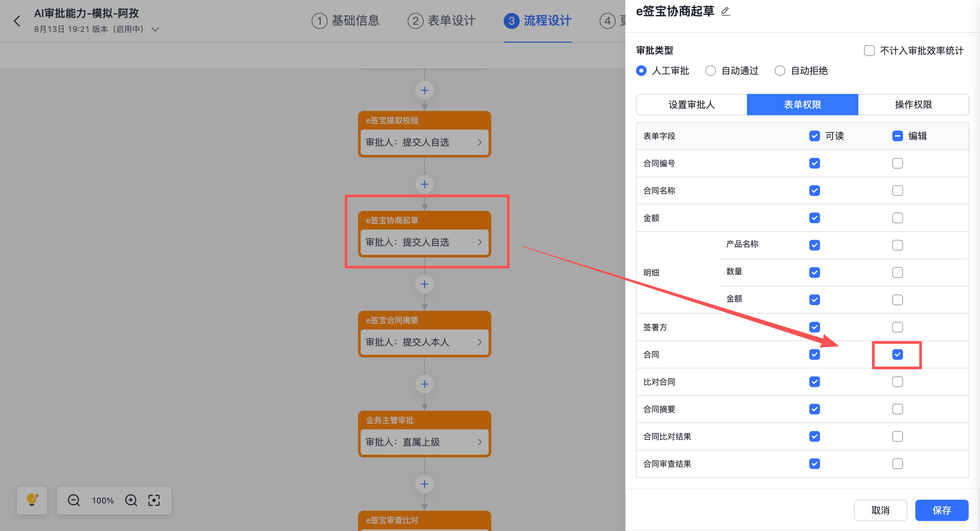
Task: Open the version dropdown arrow
Action: 155,29
